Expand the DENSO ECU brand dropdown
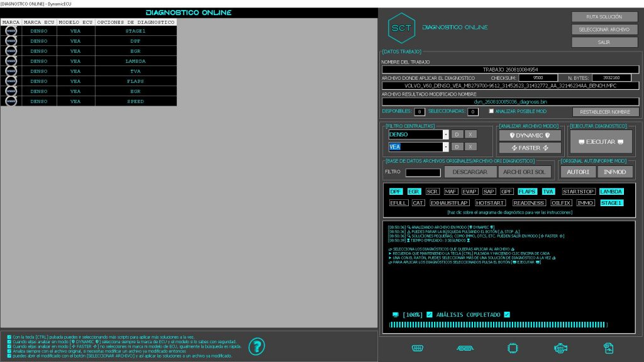The width and height of the screenshot is (644, 362). coord(446,134)
